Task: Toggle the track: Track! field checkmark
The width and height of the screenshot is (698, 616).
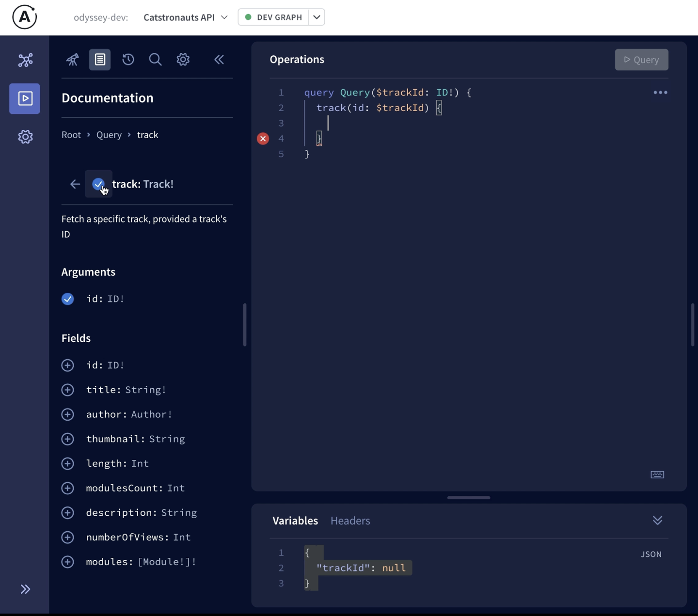Action: (98, 184)
